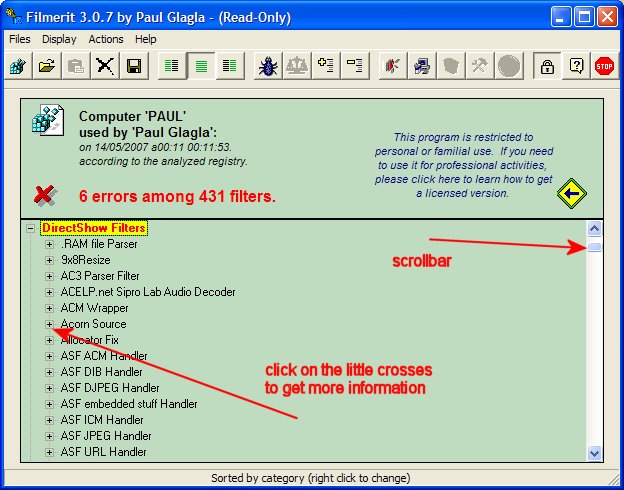Click the greyed-out round circle icon

point(509,66)
